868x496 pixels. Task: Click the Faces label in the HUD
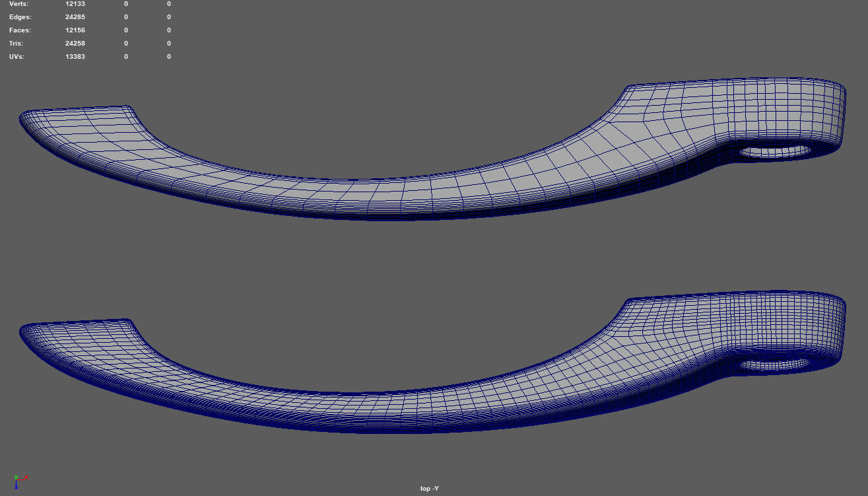click(20, 30)
